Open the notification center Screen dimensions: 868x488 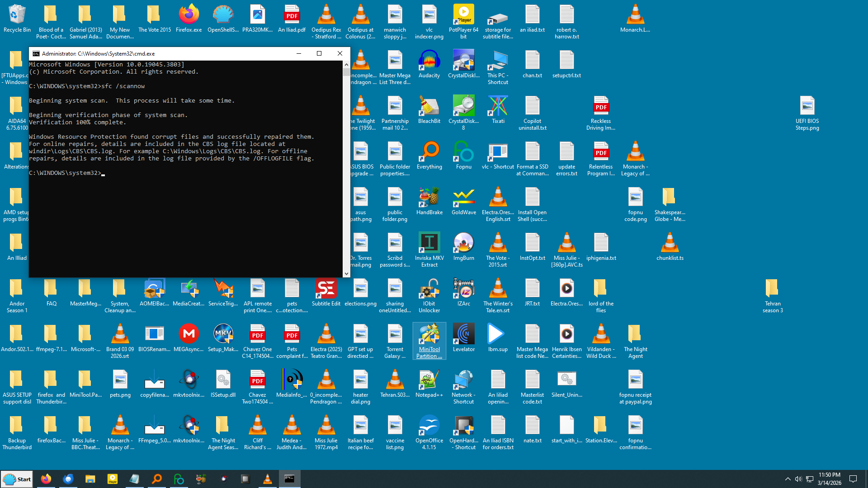coord(853,479)
